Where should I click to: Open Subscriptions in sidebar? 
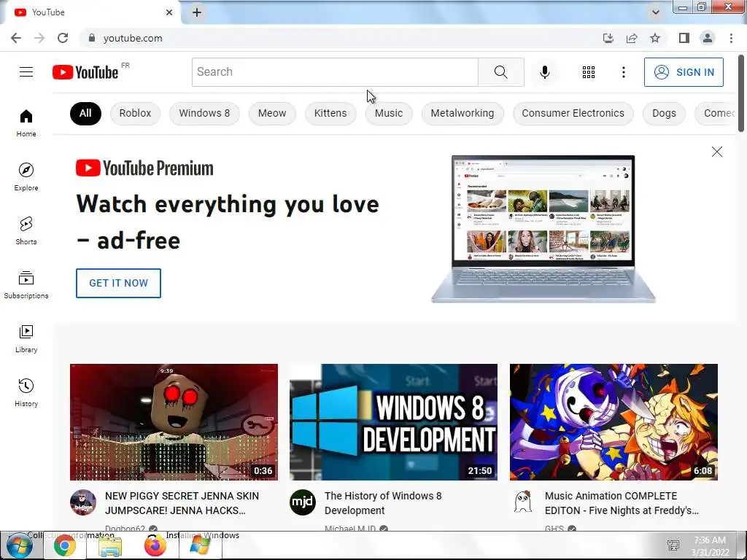pyautogui.click(x=26, y=285)
